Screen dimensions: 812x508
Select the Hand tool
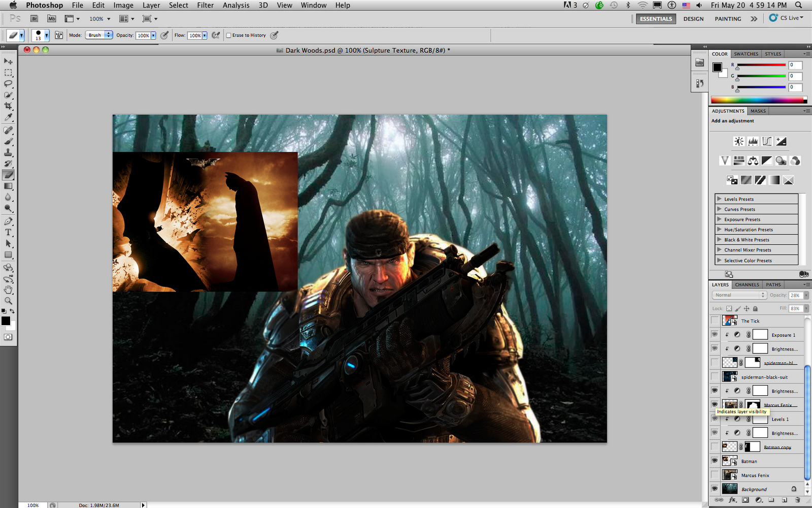[8, 290]
